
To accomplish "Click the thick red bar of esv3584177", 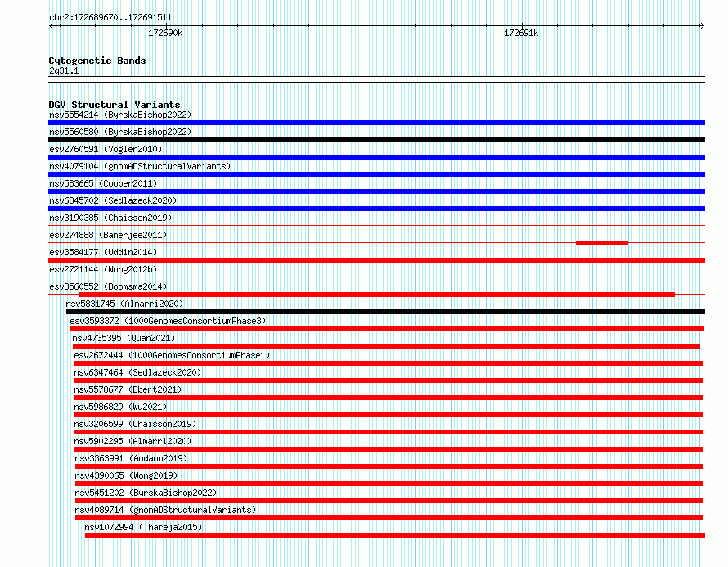I will coord(376,260).
